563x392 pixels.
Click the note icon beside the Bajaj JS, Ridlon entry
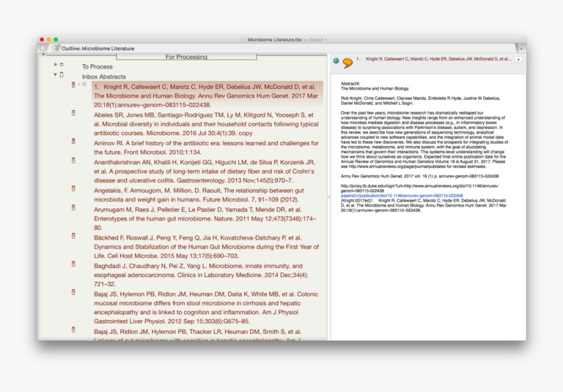click(73, 330)
